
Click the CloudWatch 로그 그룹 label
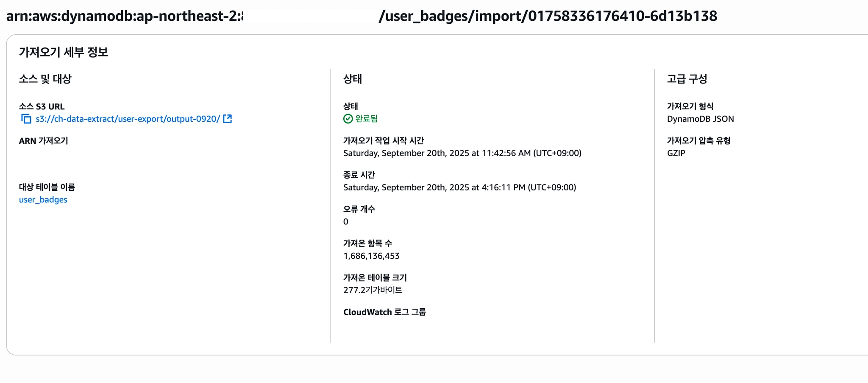point(384,312)
